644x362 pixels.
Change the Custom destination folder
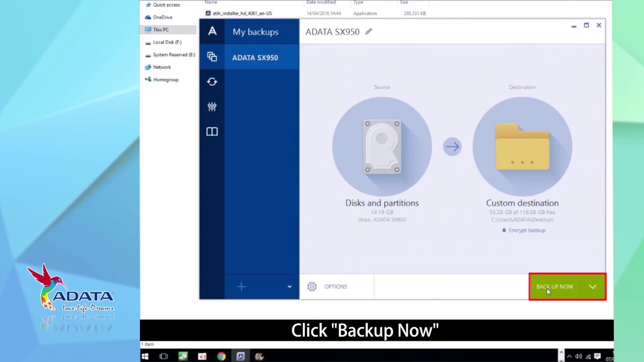coord(522,146)
